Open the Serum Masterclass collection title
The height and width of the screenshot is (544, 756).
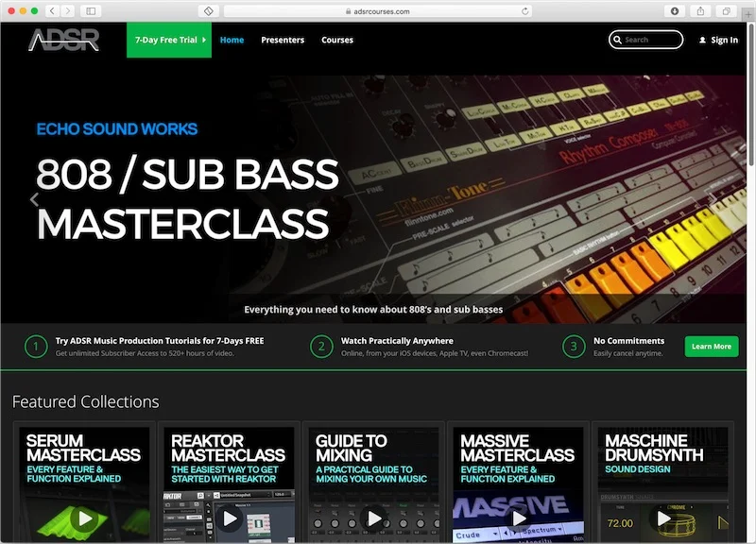pyautogui.click(x=83, y=448)
